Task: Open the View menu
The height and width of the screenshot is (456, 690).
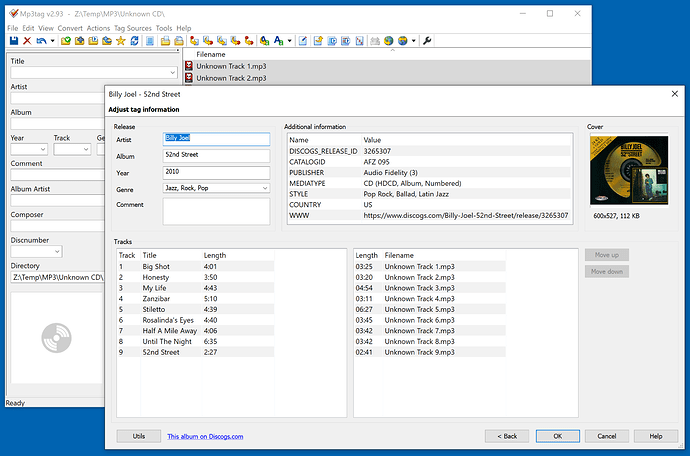Action: 46,28
